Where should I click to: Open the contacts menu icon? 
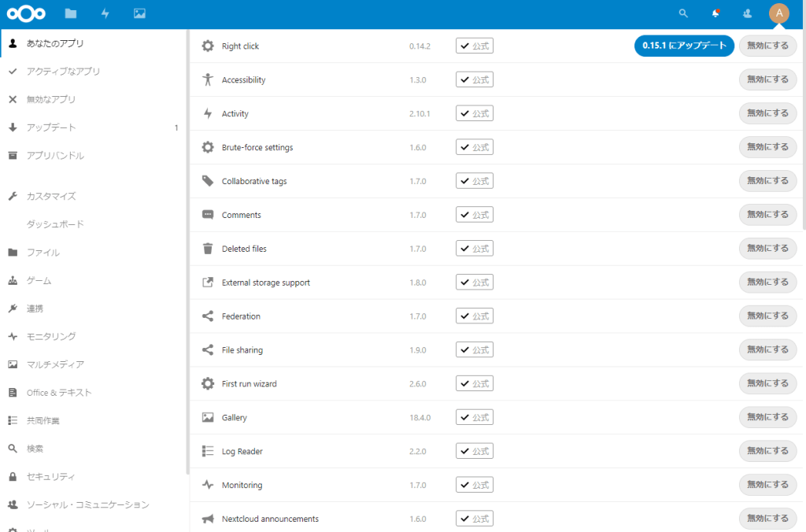pos(748,13)
